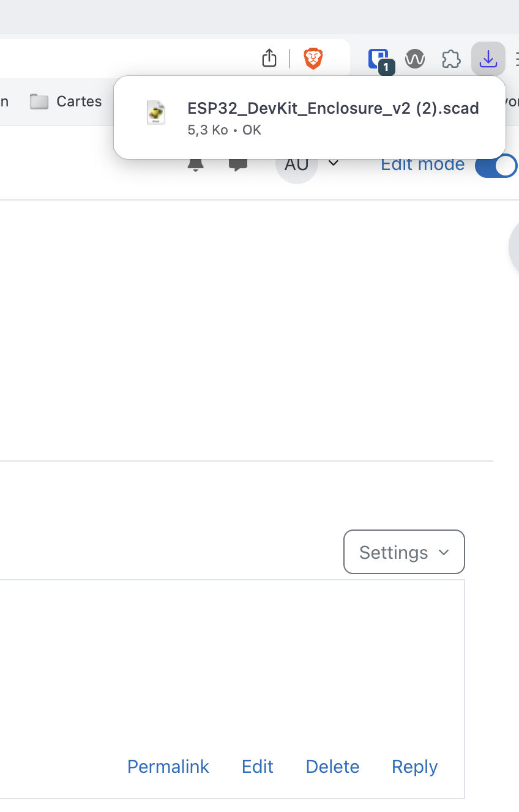Click the round W extension icon
Viewport: 519px width, 812px height.
tap(415, 59)
